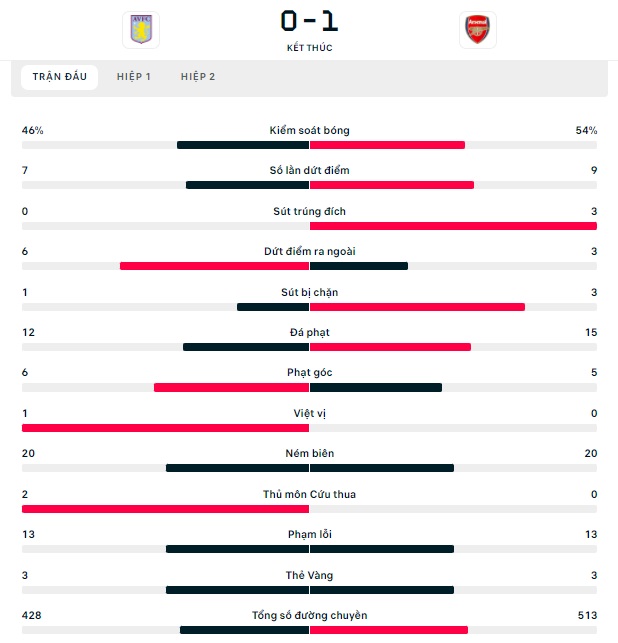
Task: Select the Thủ môn Cứu thua label
Action: tap(309, 495)
